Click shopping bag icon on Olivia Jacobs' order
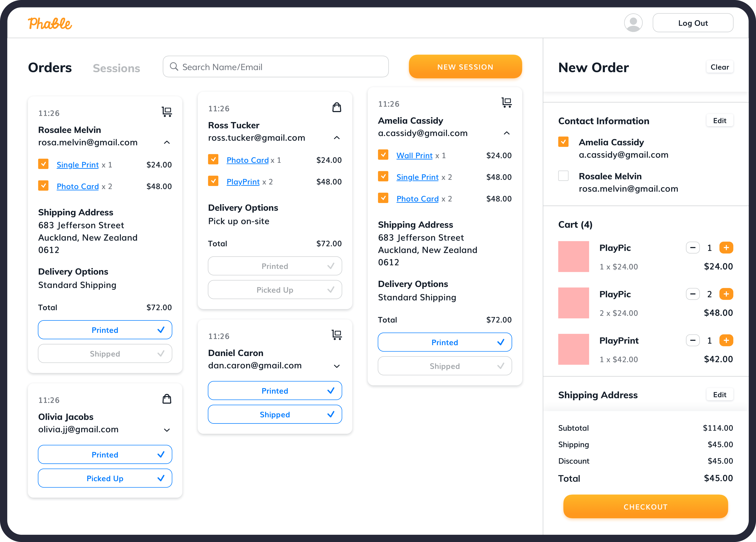 coord(167,399)
